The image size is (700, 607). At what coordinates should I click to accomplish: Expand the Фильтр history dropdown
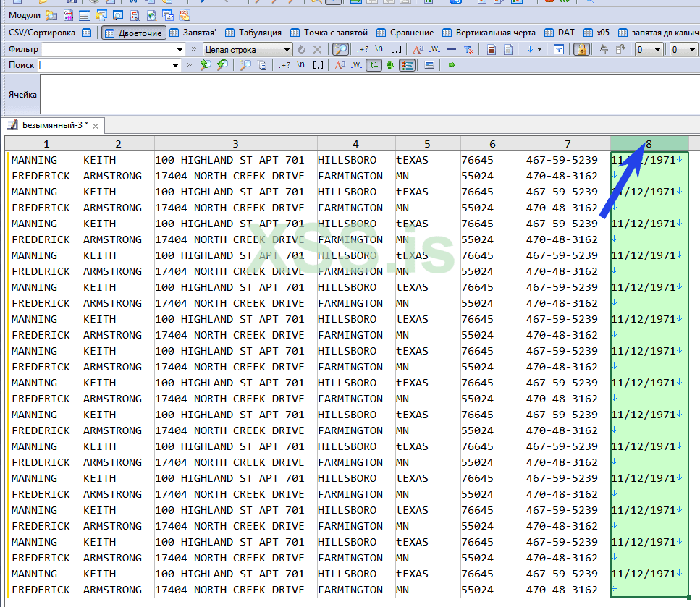pos(180,50)
